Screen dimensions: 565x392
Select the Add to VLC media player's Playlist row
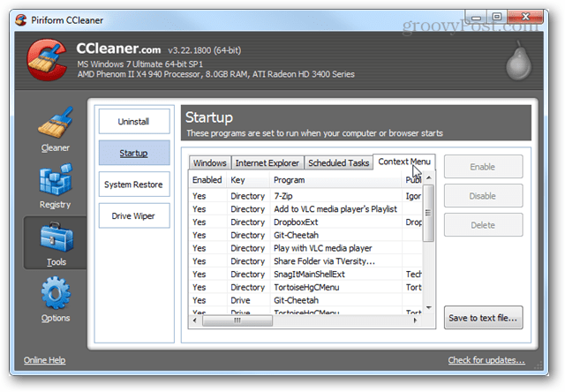(306, 209)
